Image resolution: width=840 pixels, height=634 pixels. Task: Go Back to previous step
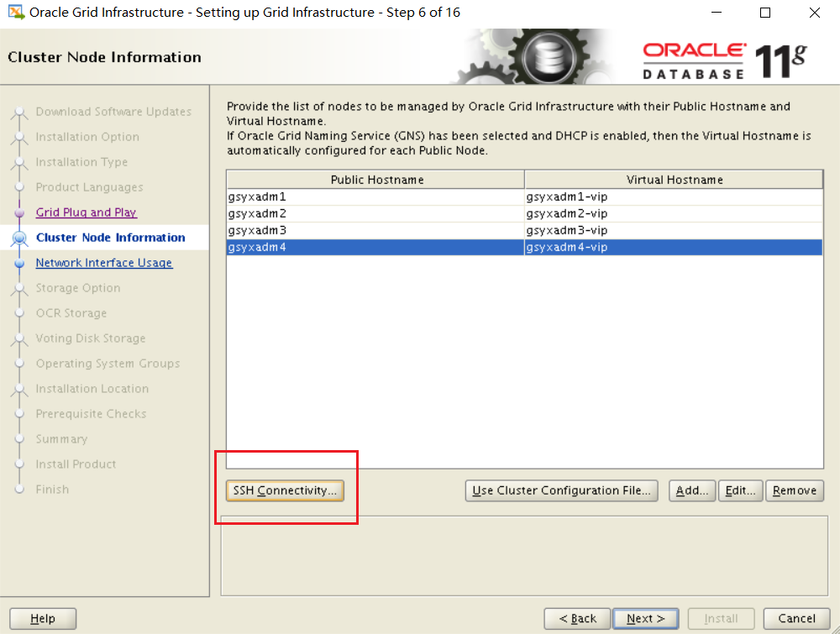[x=577, y=619]
